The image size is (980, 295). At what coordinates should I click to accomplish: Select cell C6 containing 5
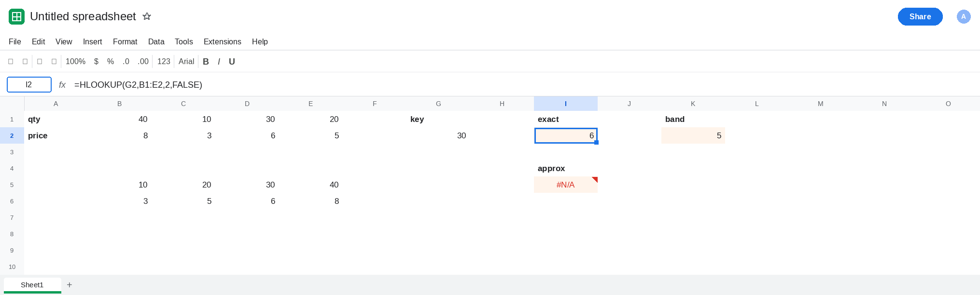tap(183, 201)
